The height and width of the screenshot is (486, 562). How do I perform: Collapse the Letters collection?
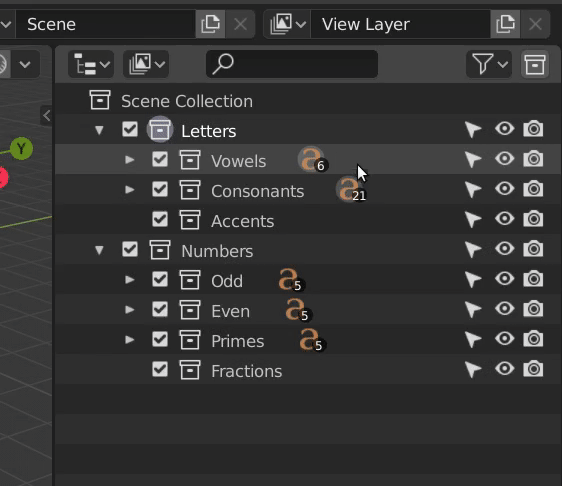point(99,130)
